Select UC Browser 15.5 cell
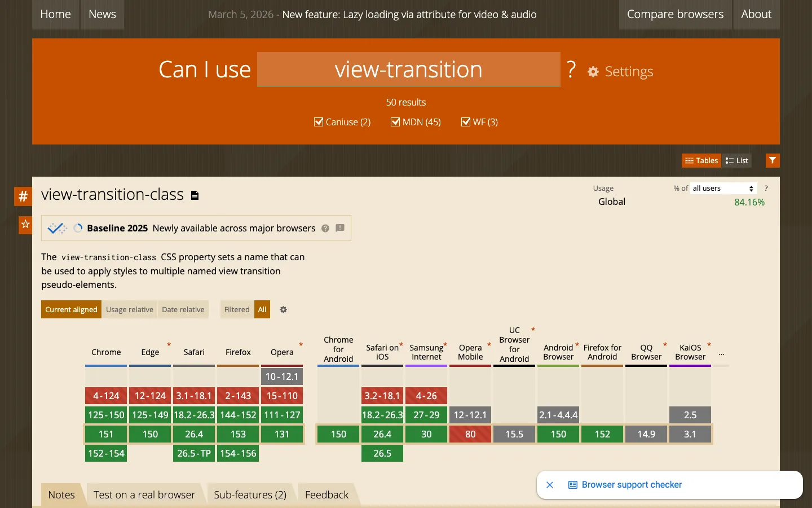Viewport: 812px width, 508px height. 514,434
